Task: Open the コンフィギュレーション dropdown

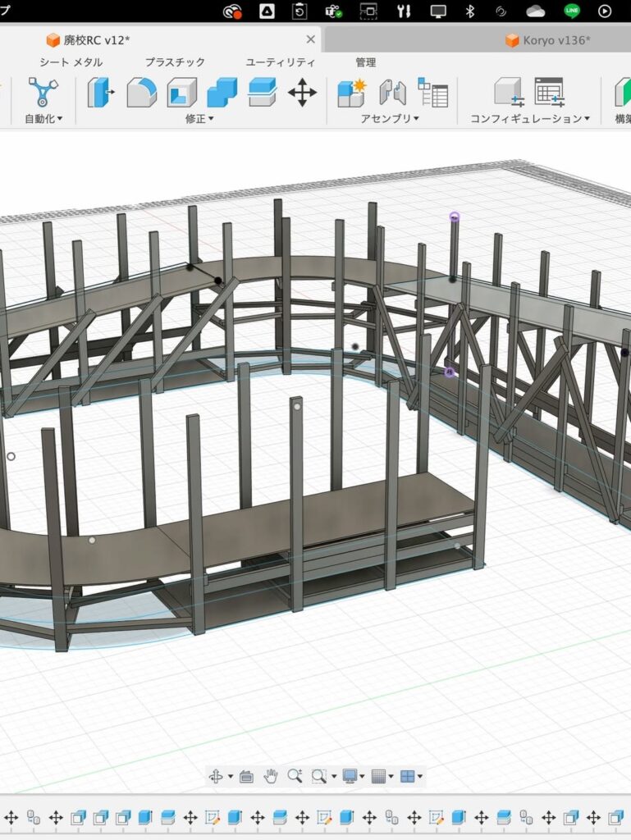Action: click(530, 119)
